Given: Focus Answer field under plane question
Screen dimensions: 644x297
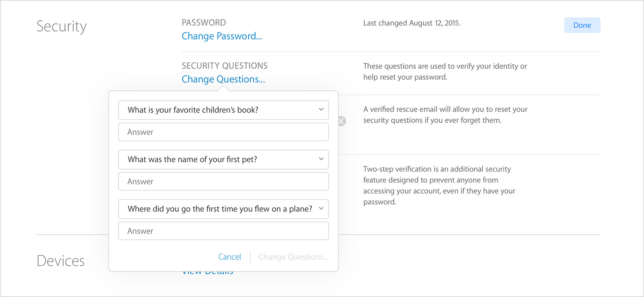Looking at the screenshot, I should coord(223,231).
